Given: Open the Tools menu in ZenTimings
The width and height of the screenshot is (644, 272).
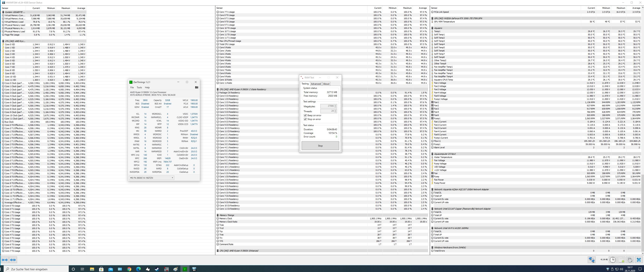Looking at the screenshot, I should click(x=139, y=88).
